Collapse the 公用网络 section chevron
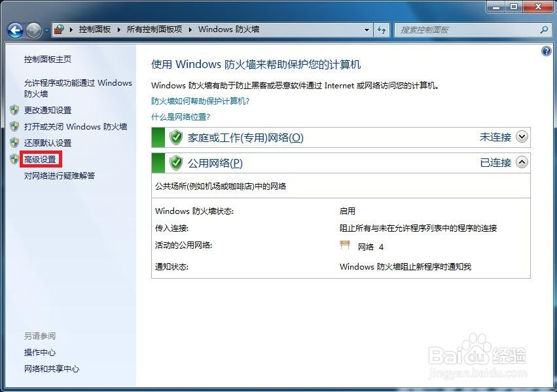Image resolution: width=557 pixels, height=392 pixels. [x=522, y=162]
